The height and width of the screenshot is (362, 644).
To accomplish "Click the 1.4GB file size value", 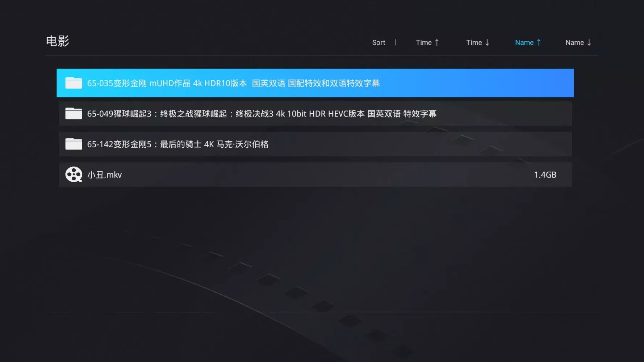I will click(x=545, y=175).
